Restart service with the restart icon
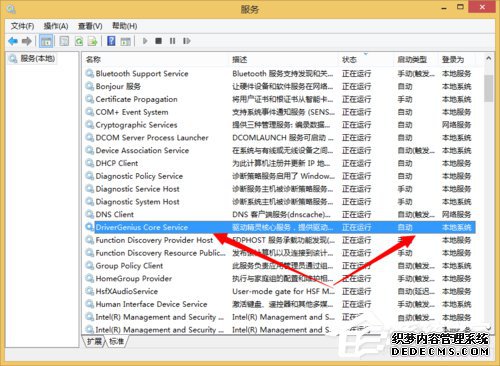 click(x=187, y=41)
